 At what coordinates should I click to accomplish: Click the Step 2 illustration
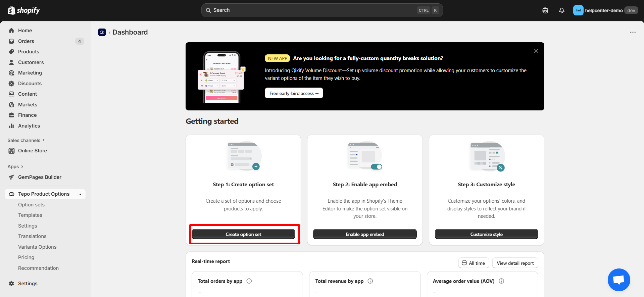[365, 156]
